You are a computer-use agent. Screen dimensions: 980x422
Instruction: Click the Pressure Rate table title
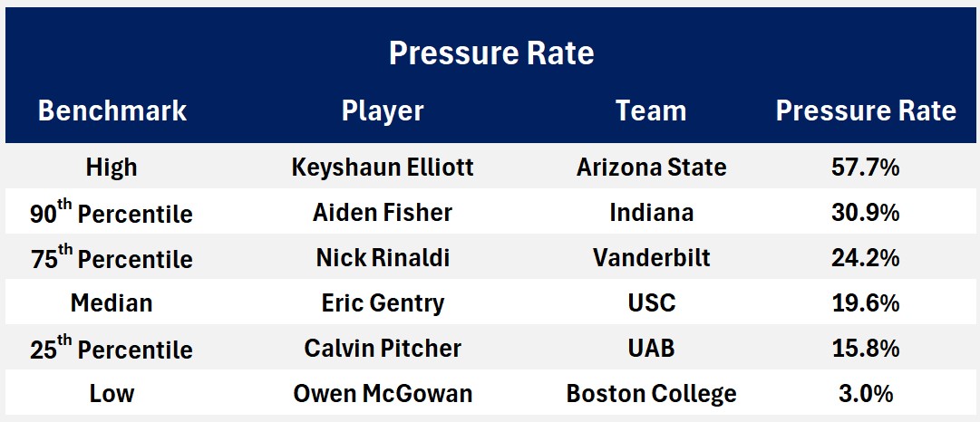pyautogui.click(x=490, y=53)
